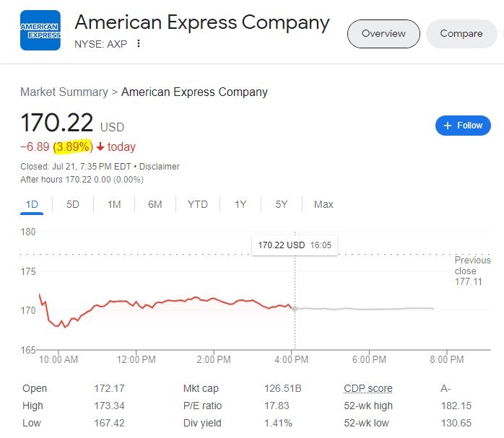Image resolution: width=504 pixels, height=438 pixels.
Task: Switch chart to YTD range
Action: [198, 204]
